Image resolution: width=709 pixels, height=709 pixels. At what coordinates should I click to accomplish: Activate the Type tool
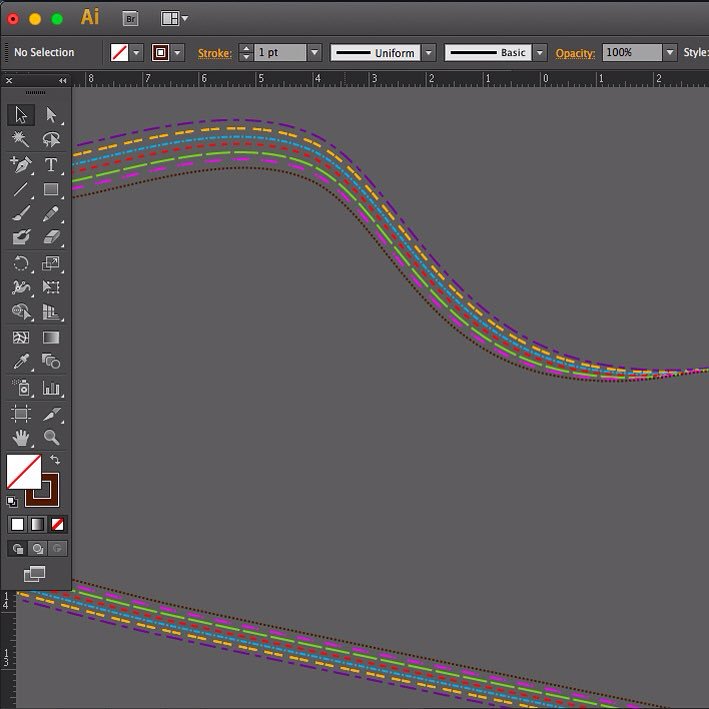pyautogui.click(x=51, y=165)
